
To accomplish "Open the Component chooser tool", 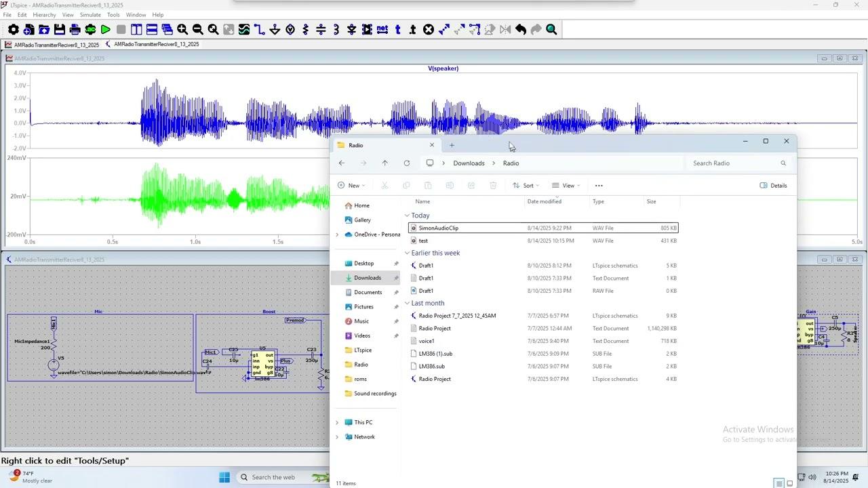I will click(367, 29).
